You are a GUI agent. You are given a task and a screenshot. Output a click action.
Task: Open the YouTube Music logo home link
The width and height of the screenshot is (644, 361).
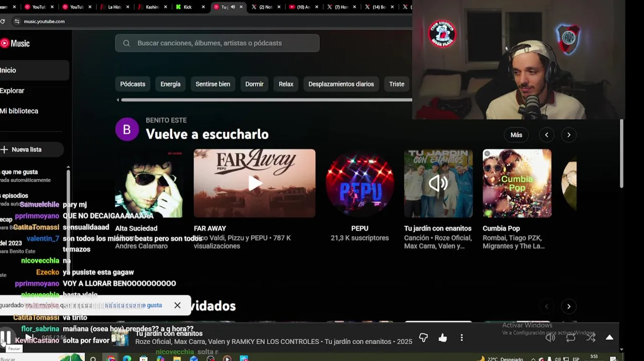click(15, 44)
